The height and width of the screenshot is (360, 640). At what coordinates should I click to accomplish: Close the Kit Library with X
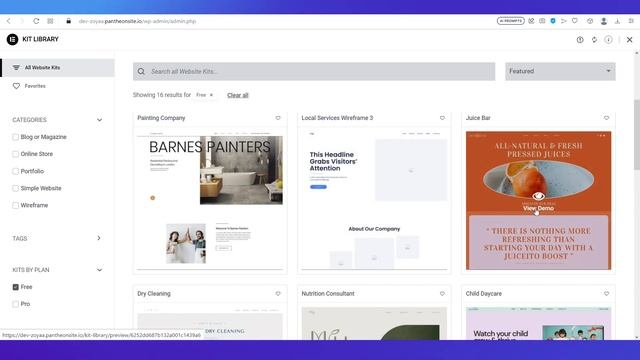629,40
